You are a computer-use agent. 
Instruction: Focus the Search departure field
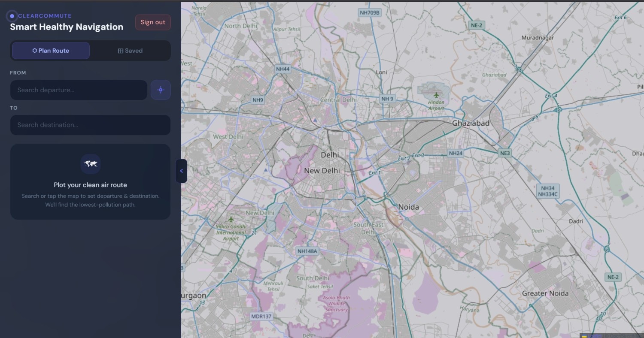click(x=79, y=90)
